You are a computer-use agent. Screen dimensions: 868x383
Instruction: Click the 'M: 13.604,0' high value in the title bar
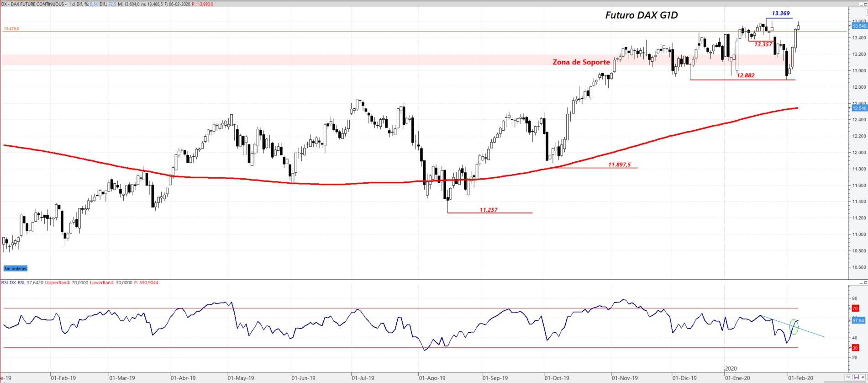128,4
